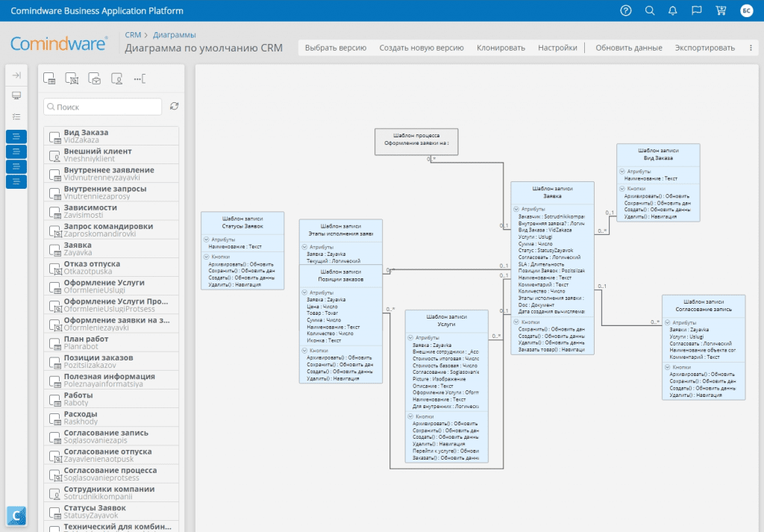Open the CRM breadcrumb link

click(x=133, y=34)
